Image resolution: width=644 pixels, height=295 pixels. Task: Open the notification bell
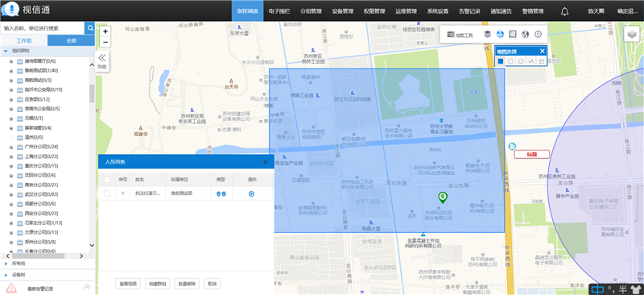[565, 11]
